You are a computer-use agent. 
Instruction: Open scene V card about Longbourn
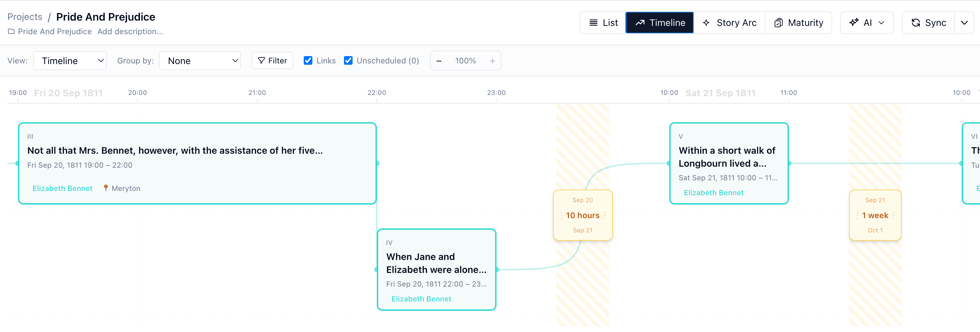click(x=729, y=163)
